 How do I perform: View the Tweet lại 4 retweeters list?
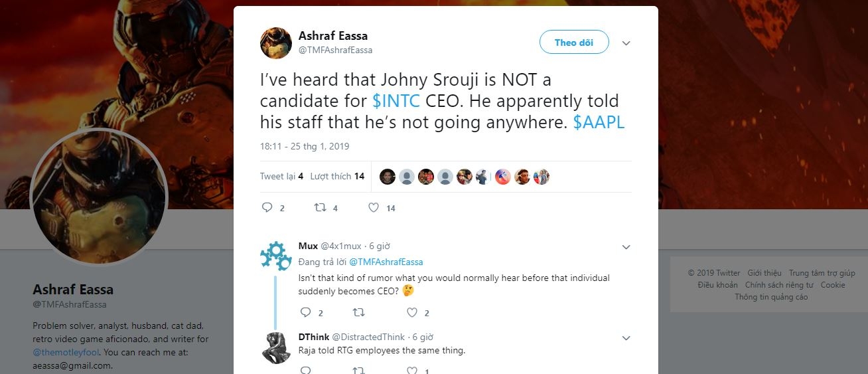click(x=281, y=176)
